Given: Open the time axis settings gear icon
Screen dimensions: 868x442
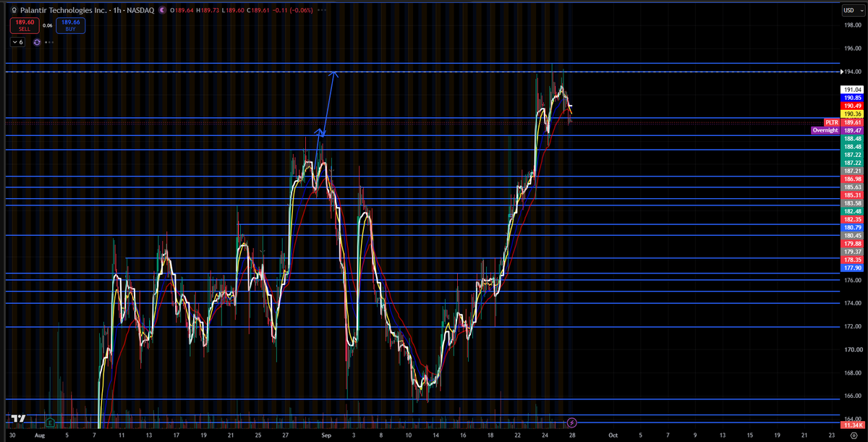Looking at the screenshot, I should click(x=853, y=435).
